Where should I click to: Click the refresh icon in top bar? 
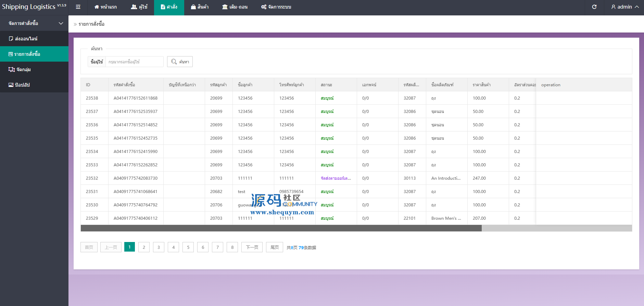[x=594, y=7]
